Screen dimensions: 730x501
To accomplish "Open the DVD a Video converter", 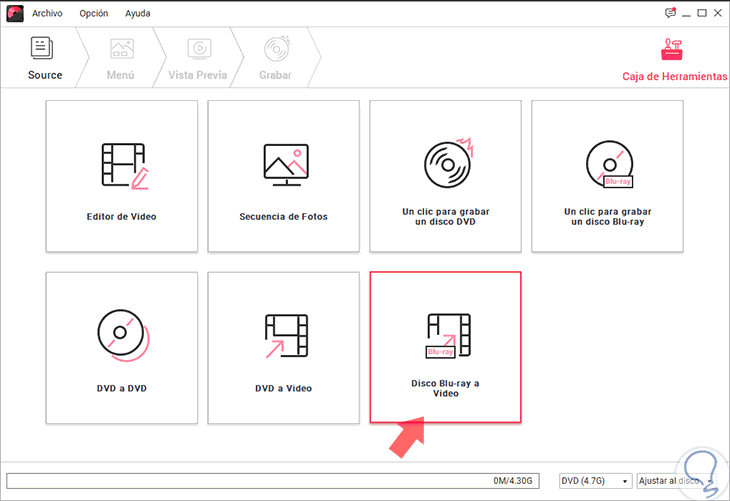I will point(284,348).
